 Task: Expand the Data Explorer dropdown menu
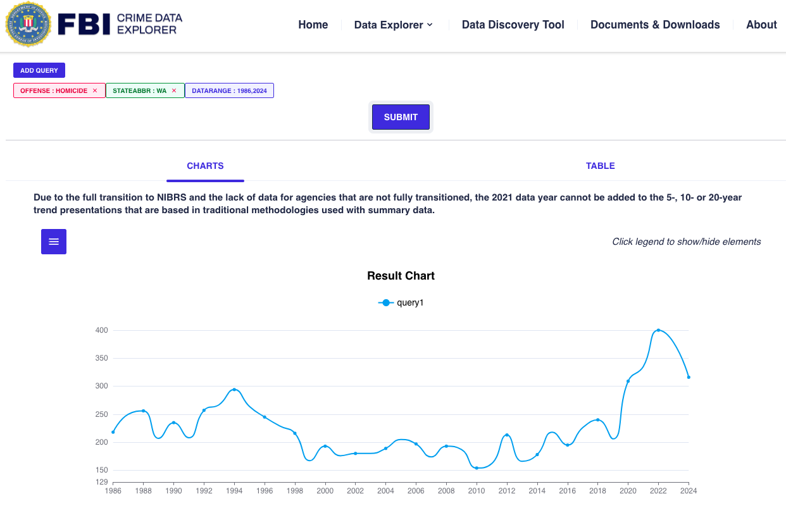(393, 25)
